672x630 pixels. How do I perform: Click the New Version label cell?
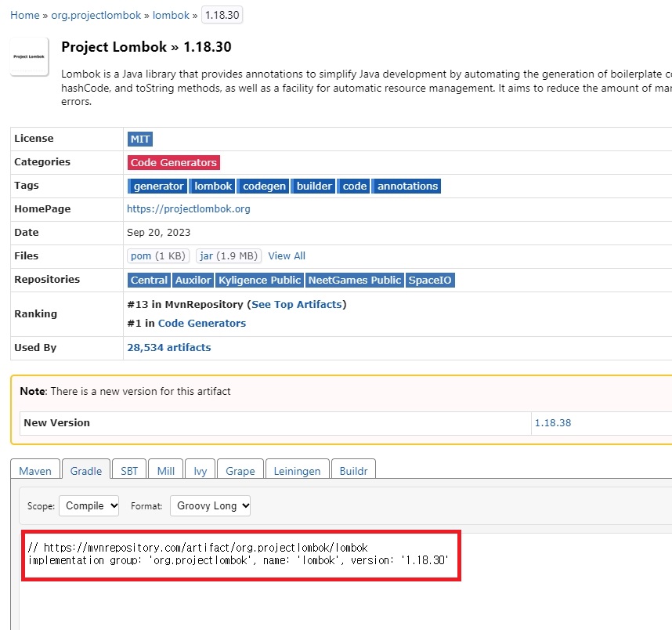point(275,423)
